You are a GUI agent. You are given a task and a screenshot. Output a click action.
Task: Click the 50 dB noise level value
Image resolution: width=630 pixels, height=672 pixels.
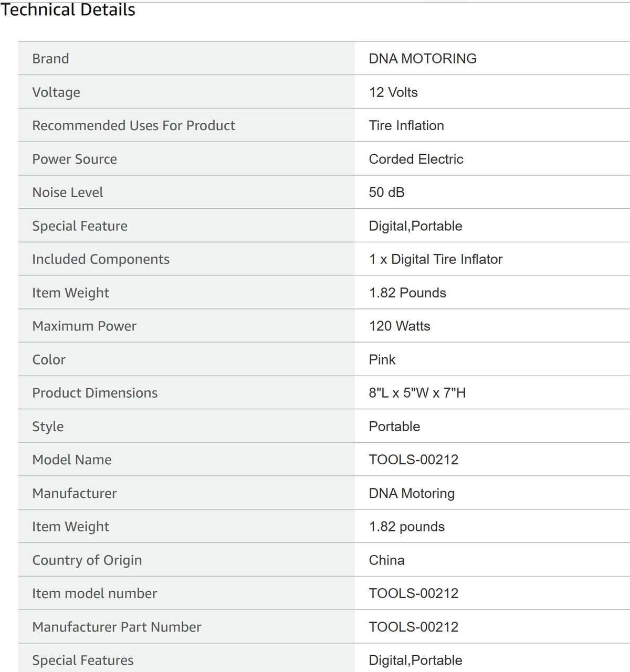click(386, 192)
